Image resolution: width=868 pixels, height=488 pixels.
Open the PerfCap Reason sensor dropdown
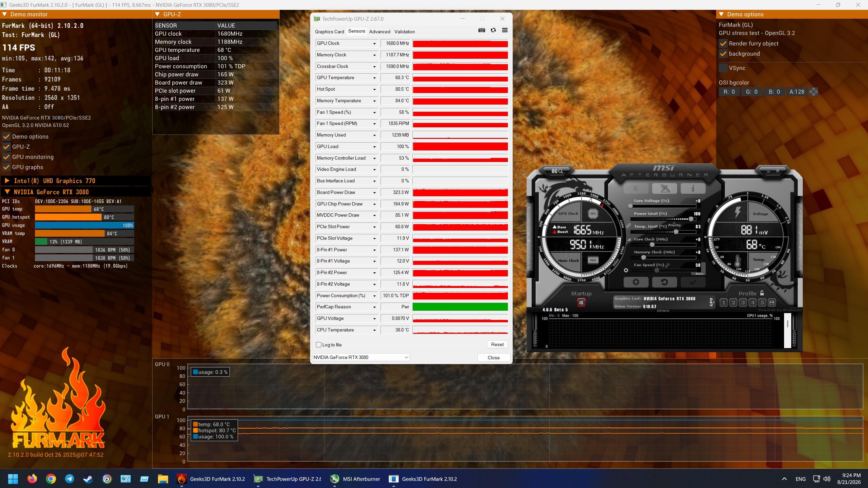tap(374, 307)
